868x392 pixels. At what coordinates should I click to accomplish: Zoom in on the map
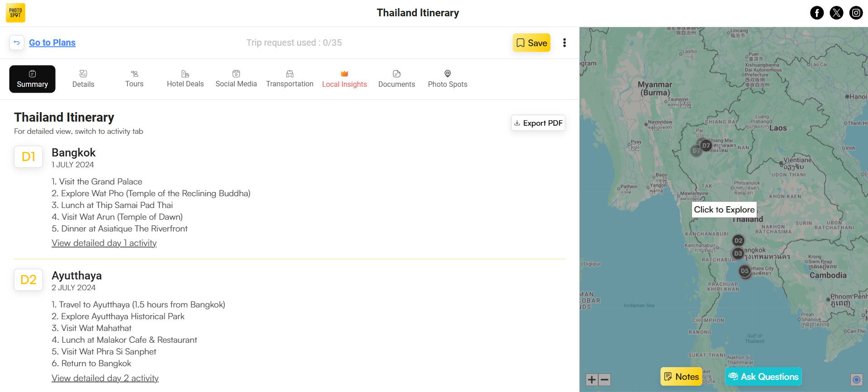coord(591,379)
